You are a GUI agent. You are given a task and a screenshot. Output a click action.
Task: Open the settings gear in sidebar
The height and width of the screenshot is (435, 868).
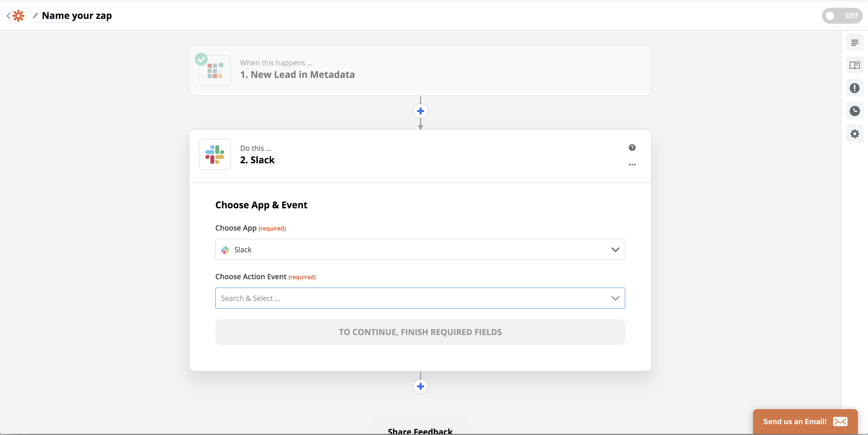854,134
